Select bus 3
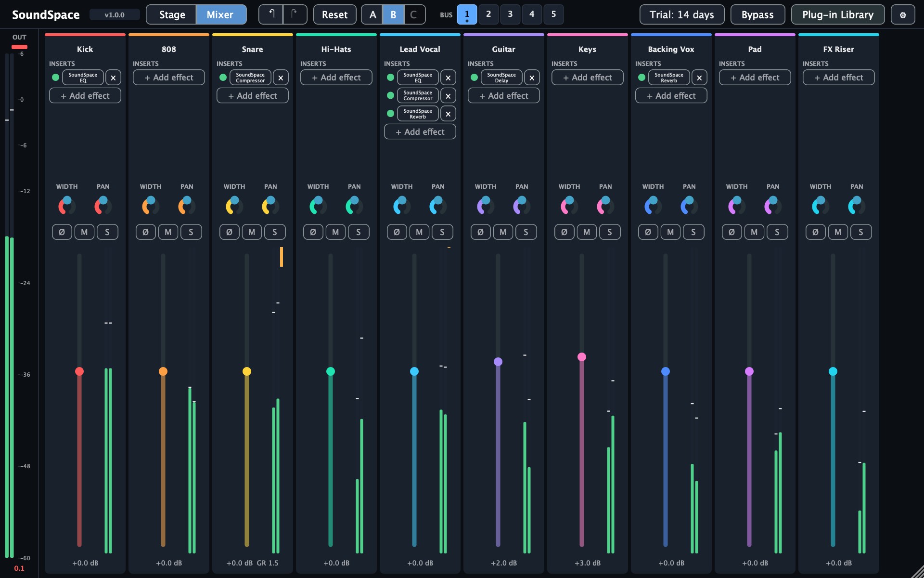 510,14
